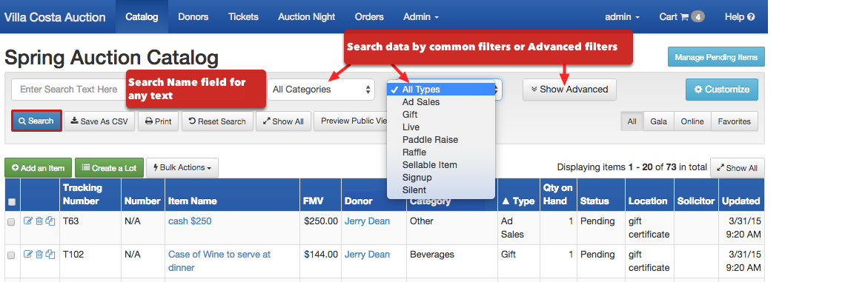Tick the checkbox for item T63
The image size is (868, 282).
[11, 222]
